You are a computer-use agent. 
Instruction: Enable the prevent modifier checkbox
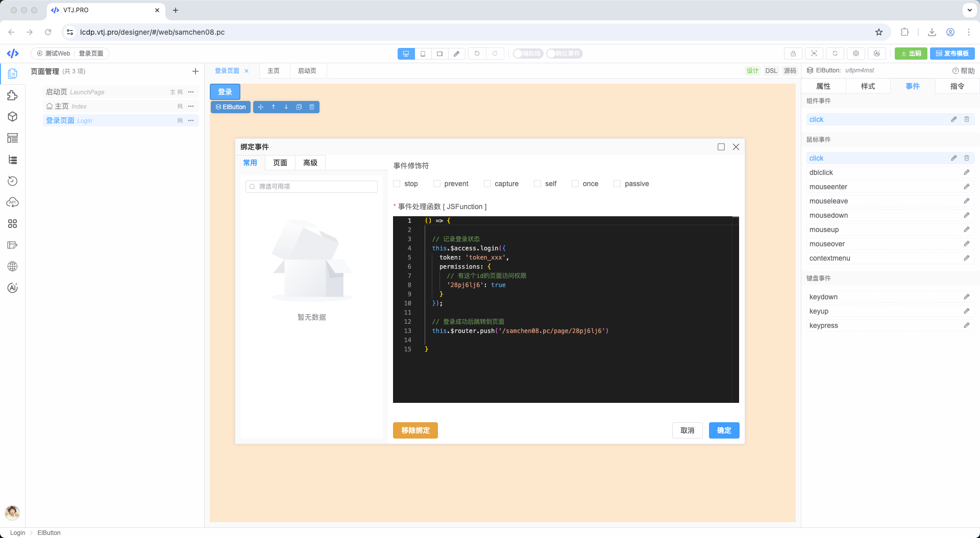[436, 184]
